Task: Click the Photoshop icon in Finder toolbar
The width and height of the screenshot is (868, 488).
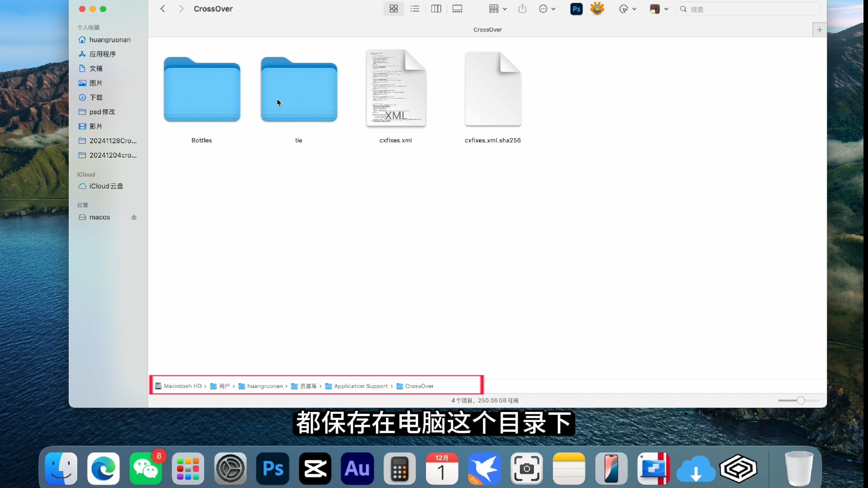Action: coord(576,9)
